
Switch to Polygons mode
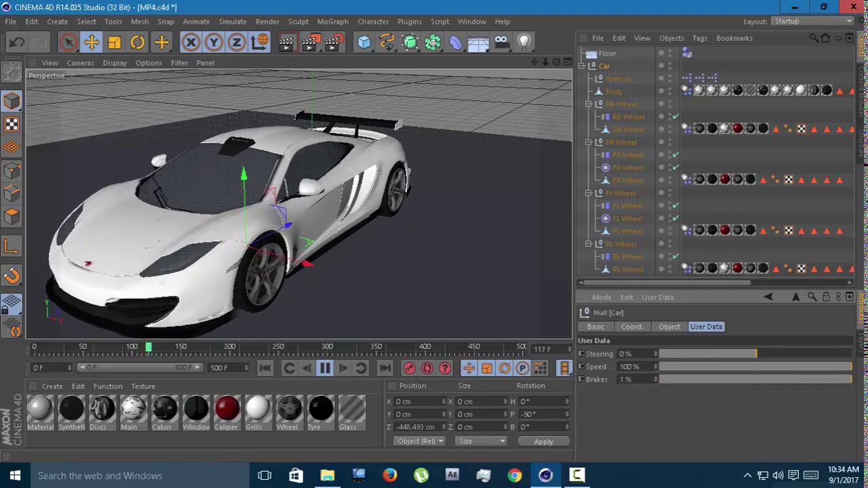12,216
